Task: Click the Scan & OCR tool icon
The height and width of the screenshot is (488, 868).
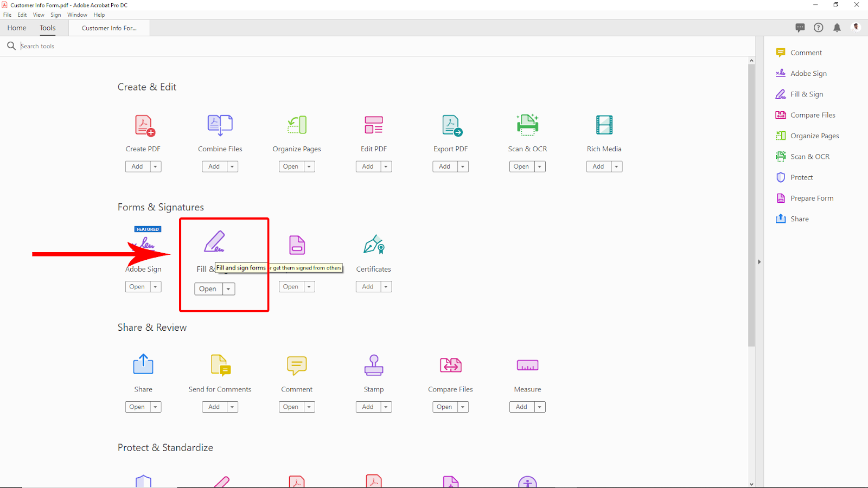Action: click(x=527, y=125)
